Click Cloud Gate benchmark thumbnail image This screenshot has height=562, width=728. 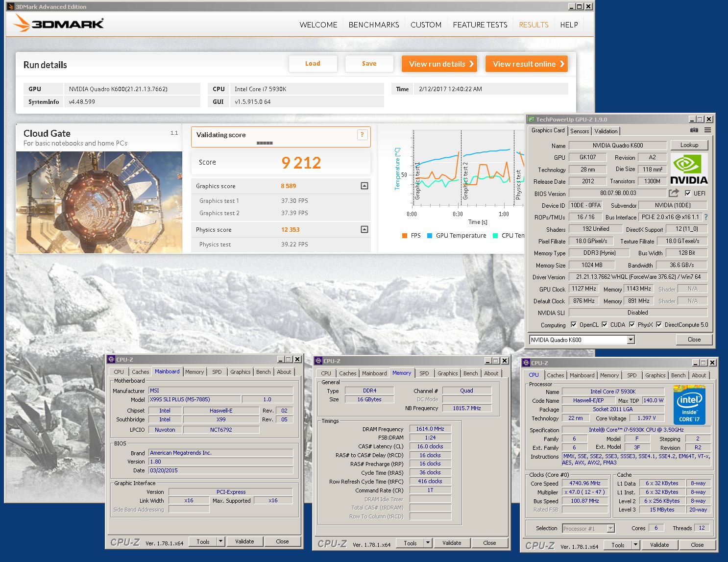pos(99,202)
